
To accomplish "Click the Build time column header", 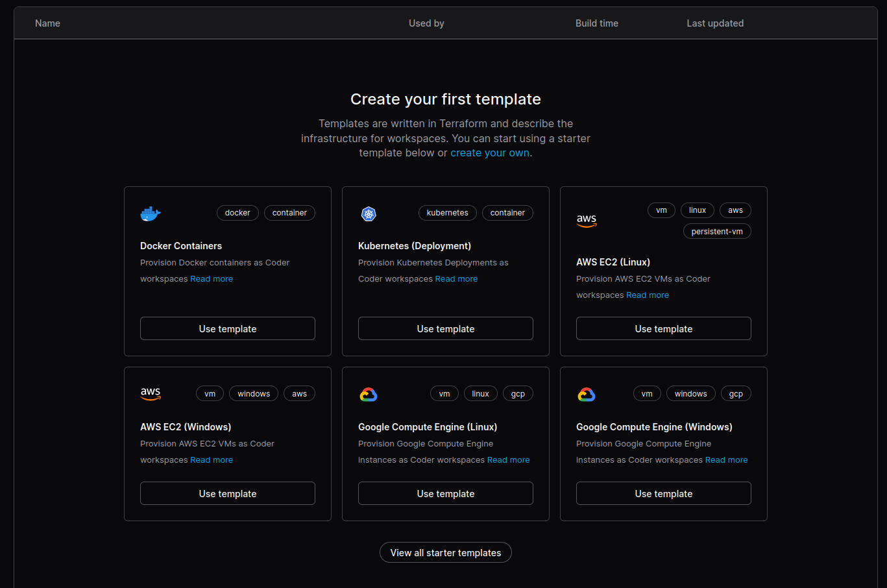I will [x=597, y=23].
